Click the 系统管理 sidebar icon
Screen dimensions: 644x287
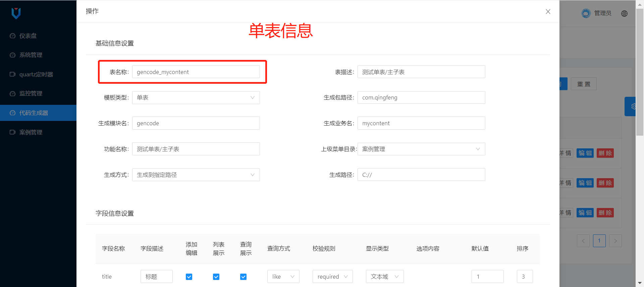pyautogui.click(x=13, y=55)
